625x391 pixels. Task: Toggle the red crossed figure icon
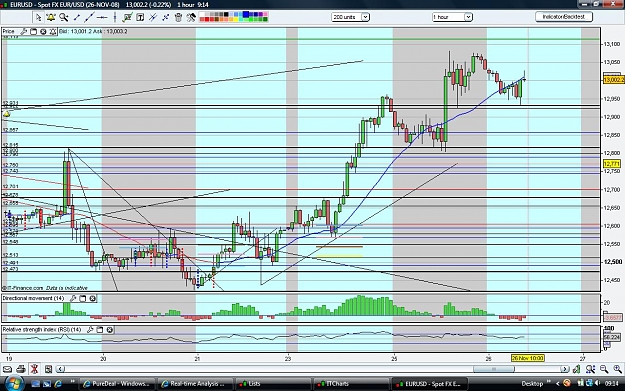[x=34, y=369]
